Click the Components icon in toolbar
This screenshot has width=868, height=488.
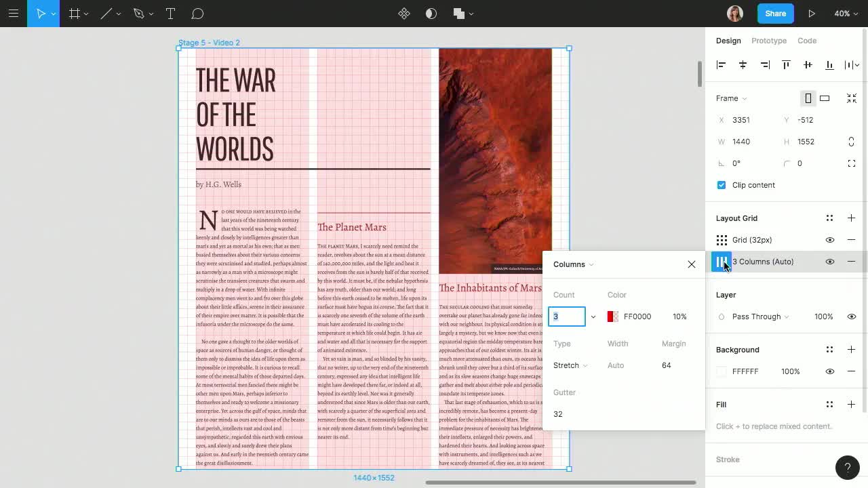click(404, 14)
